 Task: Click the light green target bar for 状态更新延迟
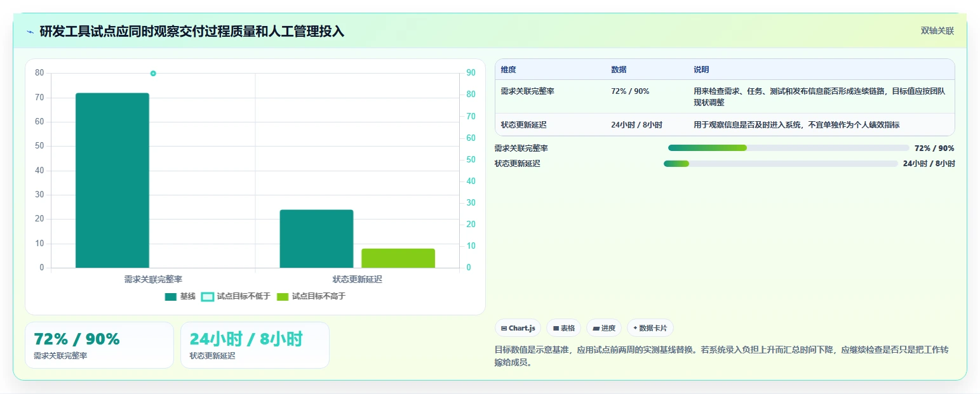tap(398, 258)
